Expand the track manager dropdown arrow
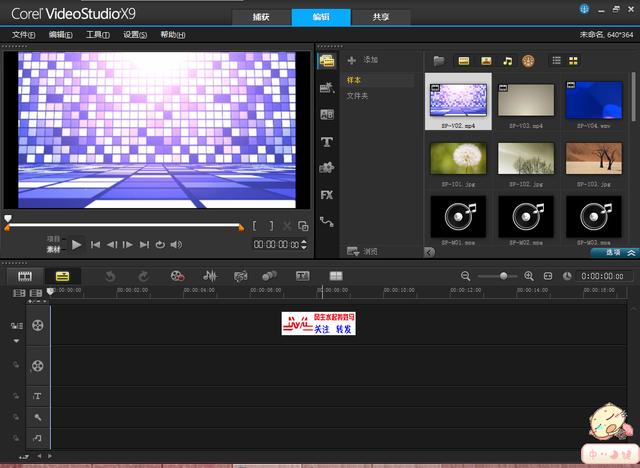 16,341
